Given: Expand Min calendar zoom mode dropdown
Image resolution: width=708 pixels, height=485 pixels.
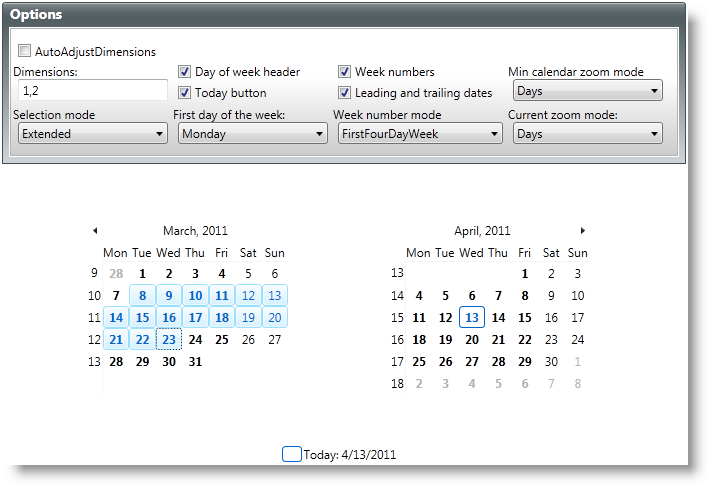Looking at the screenshot, I should click(588, 92).
